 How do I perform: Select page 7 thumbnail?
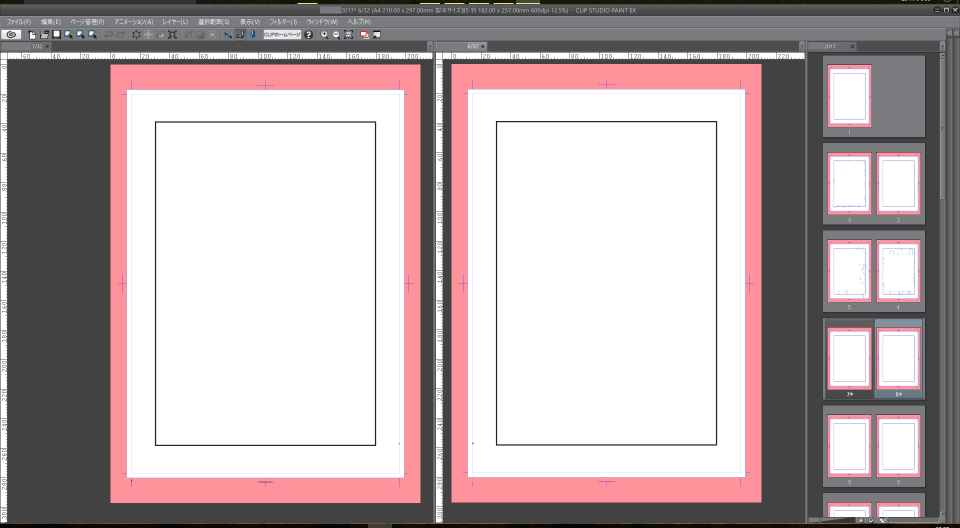coord(849,358)
